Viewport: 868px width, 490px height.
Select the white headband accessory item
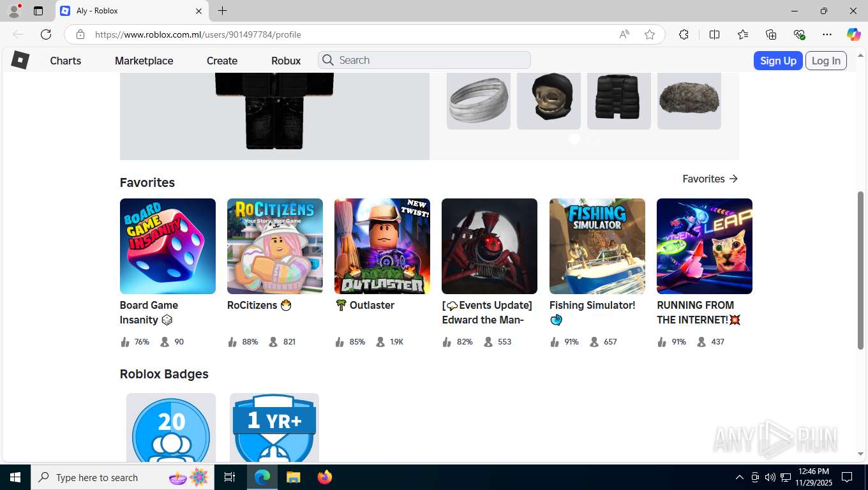(x=479, y=101)
